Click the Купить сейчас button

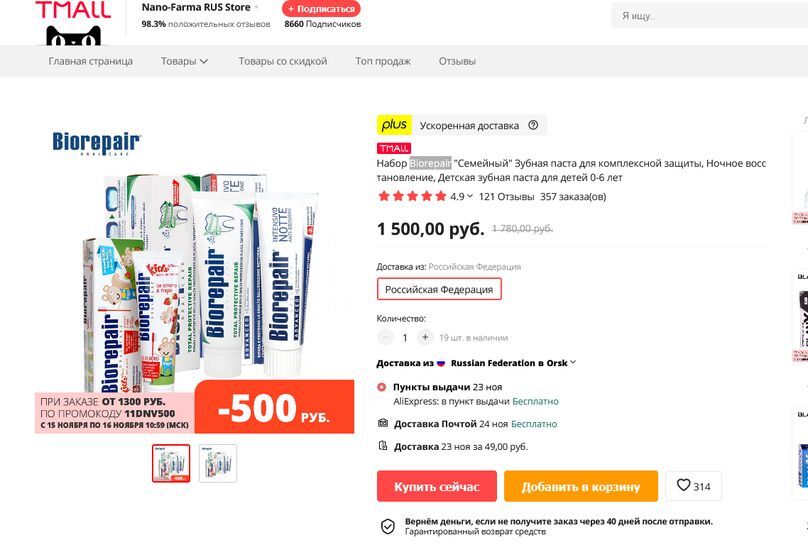[x=437, y=486]
